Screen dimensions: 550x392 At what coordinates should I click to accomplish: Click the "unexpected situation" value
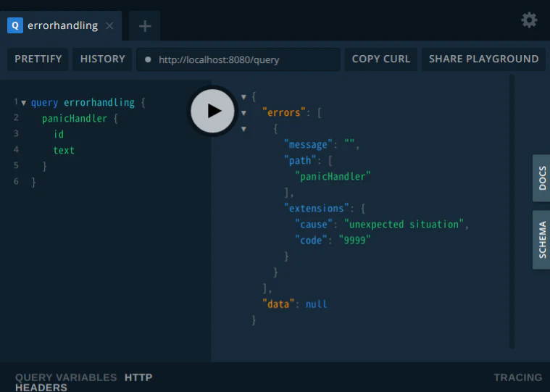coord(404,225)
